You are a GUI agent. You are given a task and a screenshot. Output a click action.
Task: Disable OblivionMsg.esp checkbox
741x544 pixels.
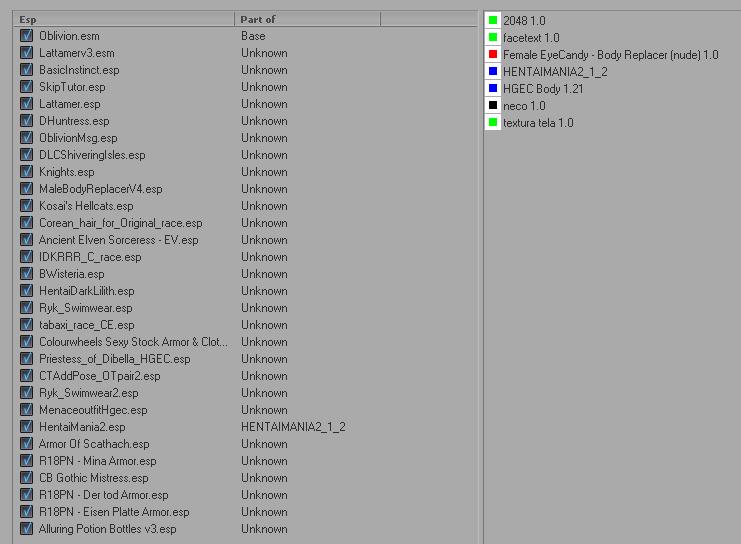coord(26,138)
